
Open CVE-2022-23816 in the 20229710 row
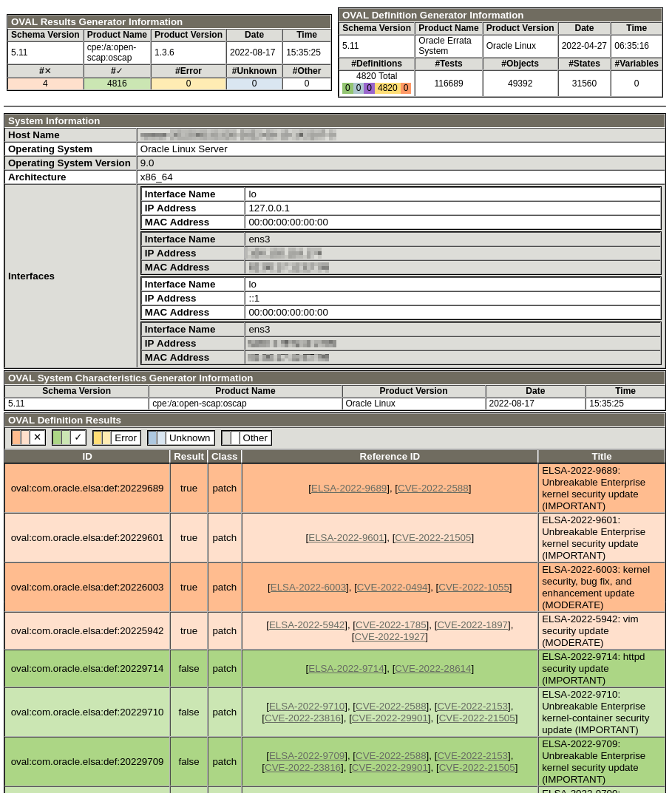coord(302,718)
